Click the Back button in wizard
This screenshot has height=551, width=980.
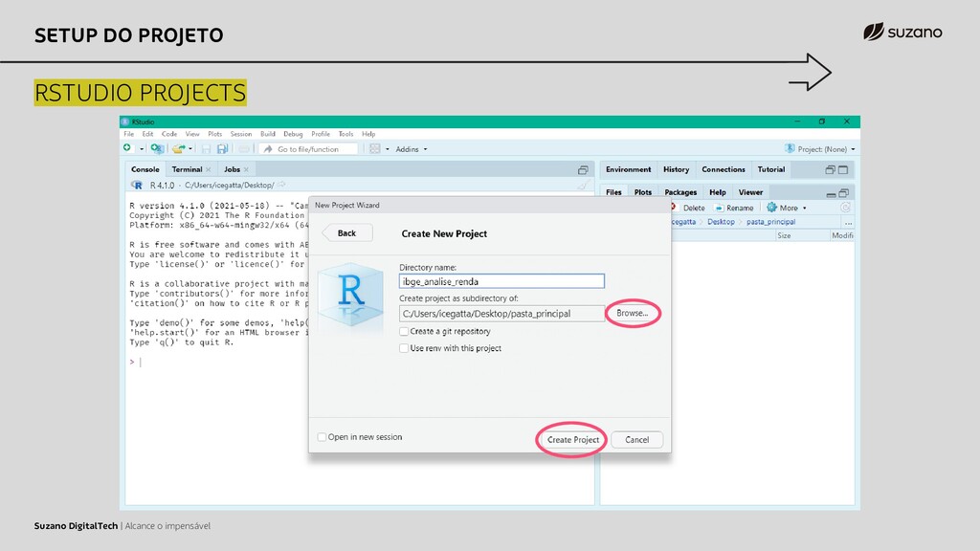[346, 233]
